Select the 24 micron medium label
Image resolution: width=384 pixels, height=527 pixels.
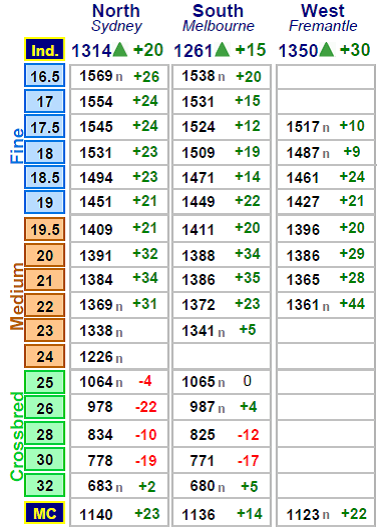click(45, 356)
